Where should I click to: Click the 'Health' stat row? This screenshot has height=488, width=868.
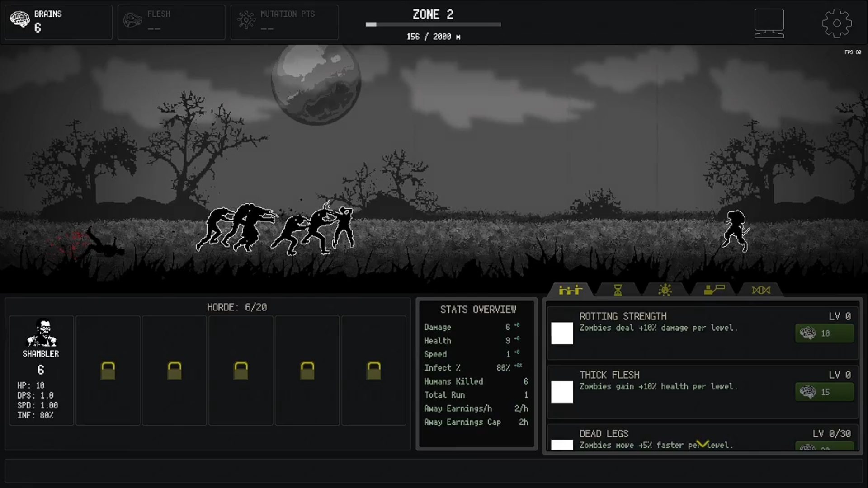point(476,341)
